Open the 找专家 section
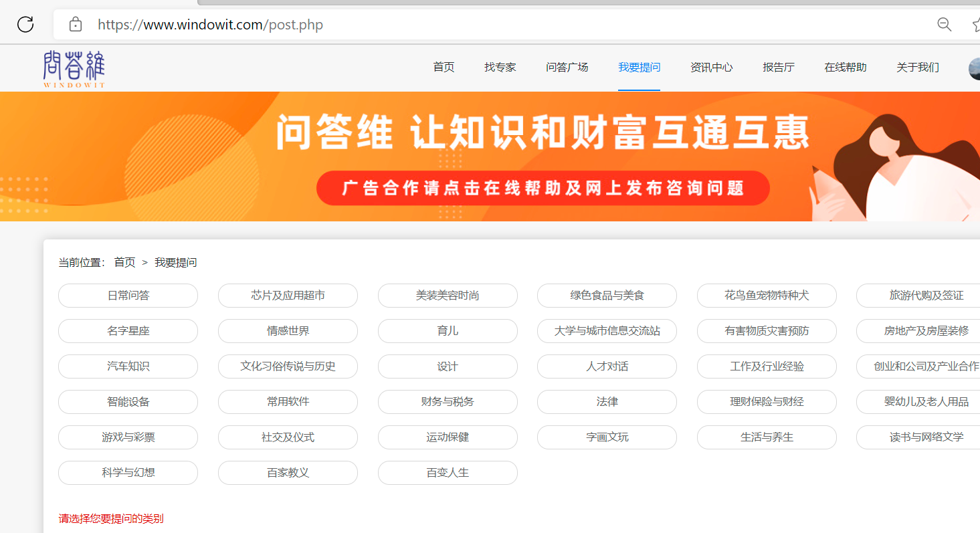The height and width of the screenshot is (533, 980). pyautogui.click(x=500, y=67)
